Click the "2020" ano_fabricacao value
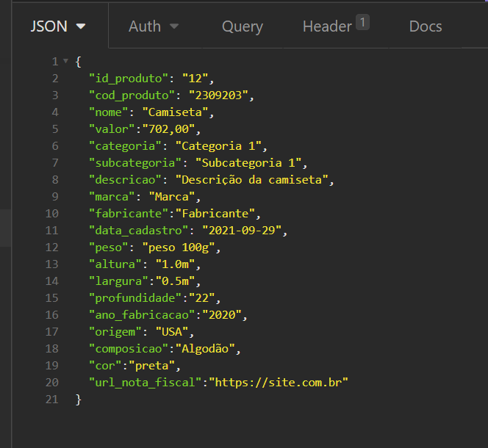Image resolution: width=488 pixels, height=448 pixels. pyautogui.click(x=222, y=315)
